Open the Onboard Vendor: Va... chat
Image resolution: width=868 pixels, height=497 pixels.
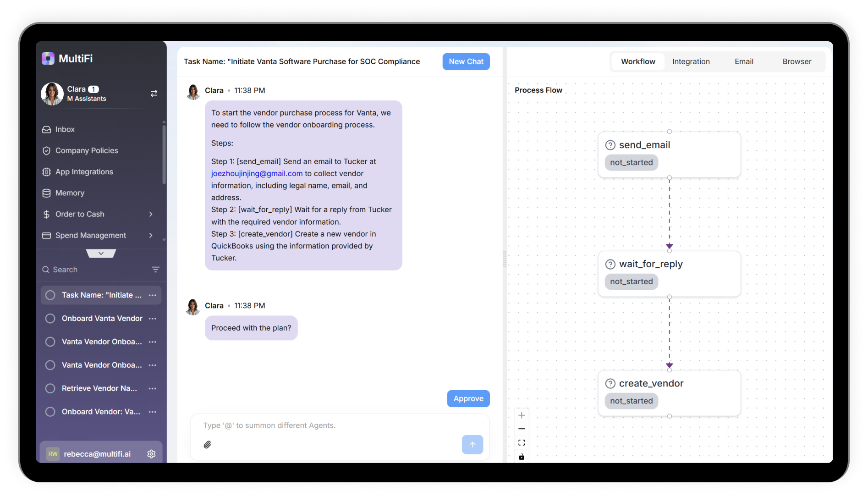(101, 412)
